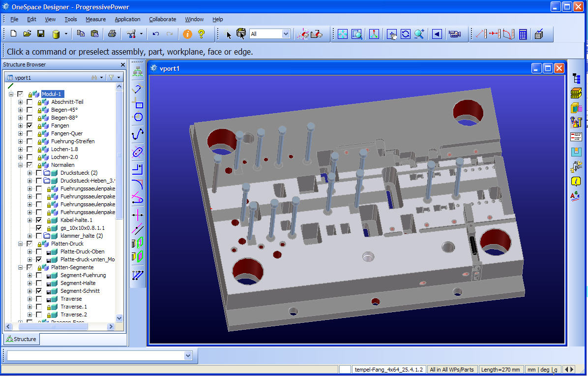Select the dynamic rotate view icon

(406, 34)
